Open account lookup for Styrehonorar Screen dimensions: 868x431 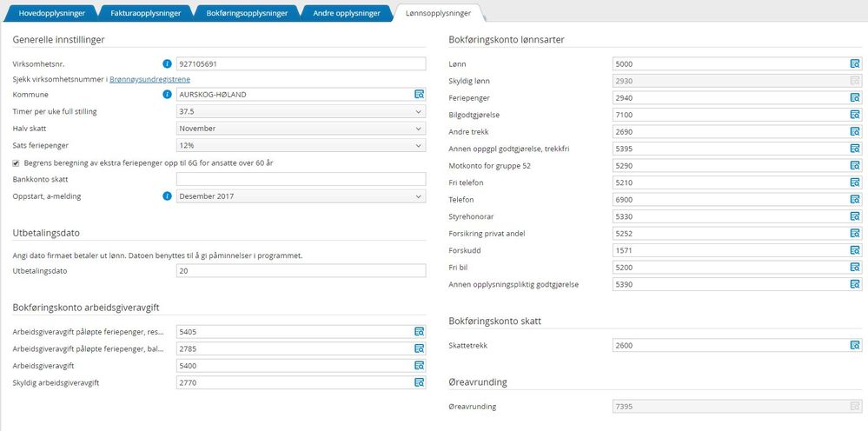[855, 216]
